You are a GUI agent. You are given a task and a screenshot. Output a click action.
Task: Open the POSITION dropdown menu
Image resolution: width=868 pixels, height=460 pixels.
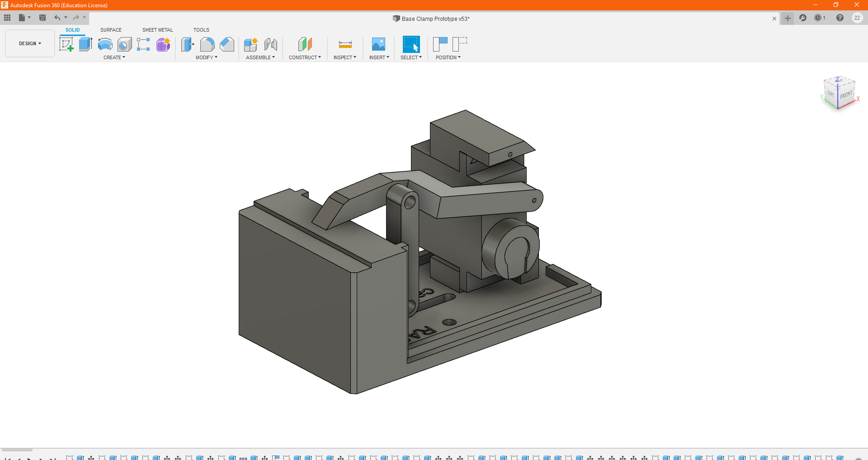click(x=448, y=57)
